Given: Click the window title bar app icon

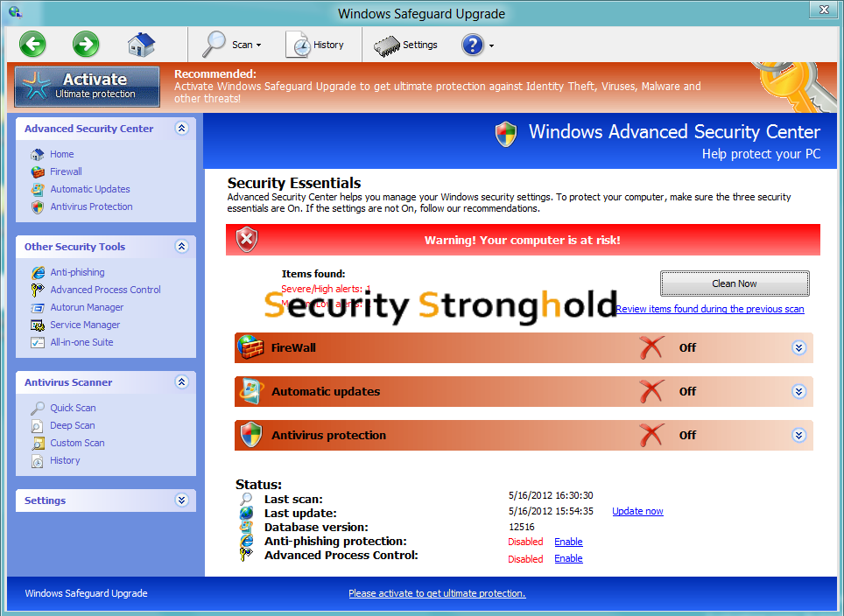Looking at the screenshot, I should point(15,12).
